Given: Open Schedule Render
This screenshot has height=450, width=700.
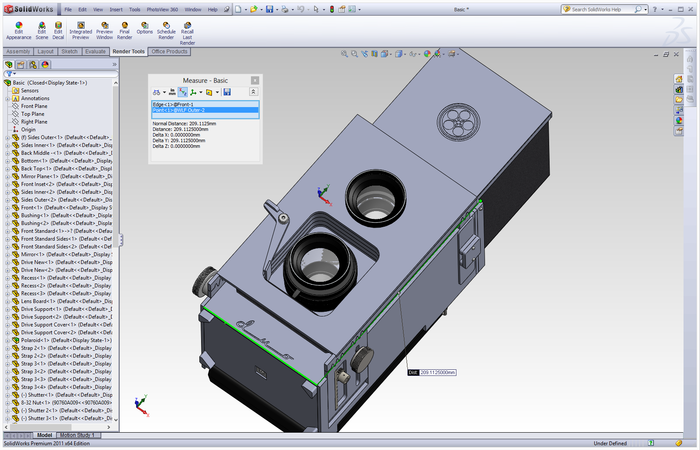Looking at the screenshot, I should (x=166, y=31).
